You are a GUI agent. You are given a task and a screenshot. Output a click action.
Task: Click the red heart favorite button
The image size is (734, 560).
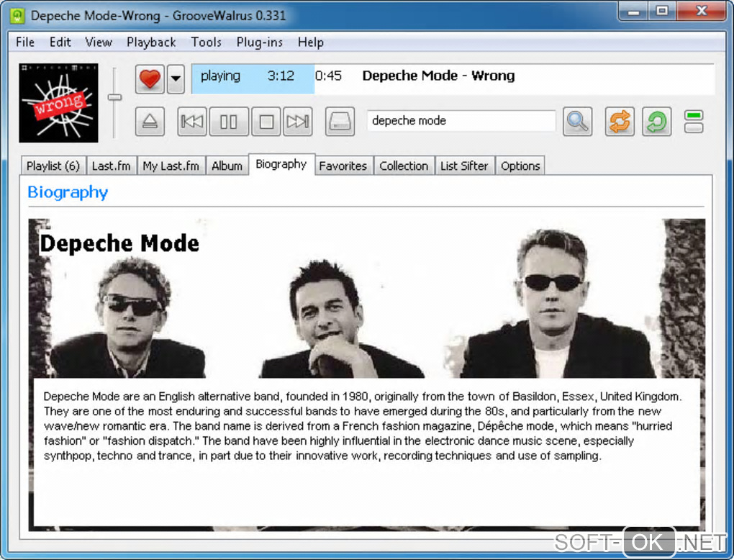(x=150, y=78)
